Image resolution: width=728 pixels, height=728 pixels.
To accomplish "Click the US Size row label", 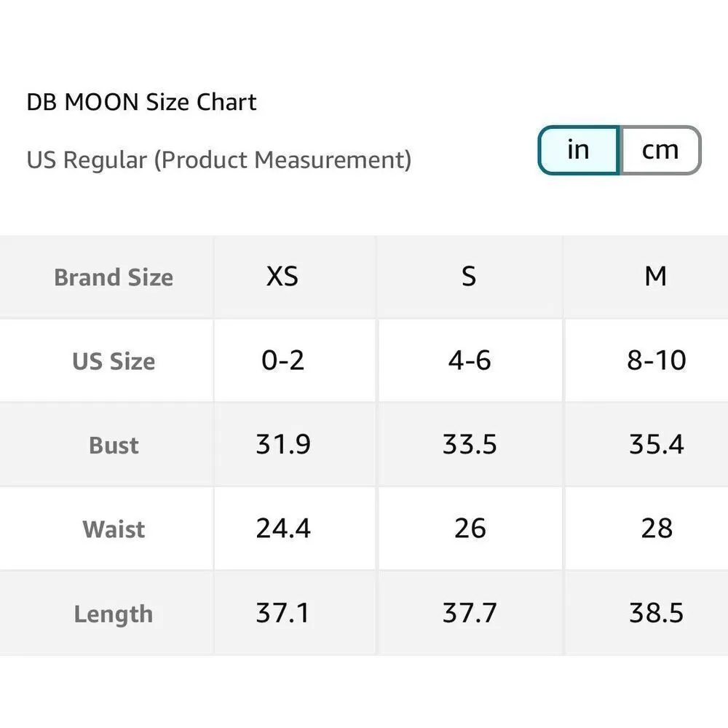I will pos(114,361).
